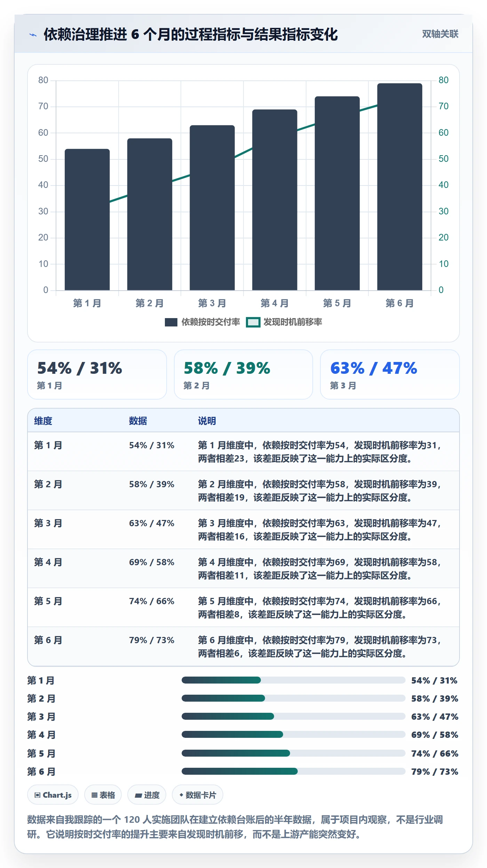Screen dimensions: 487x868
Task: Click the 表格 tag chip
Action: click(x=103, y=795)
